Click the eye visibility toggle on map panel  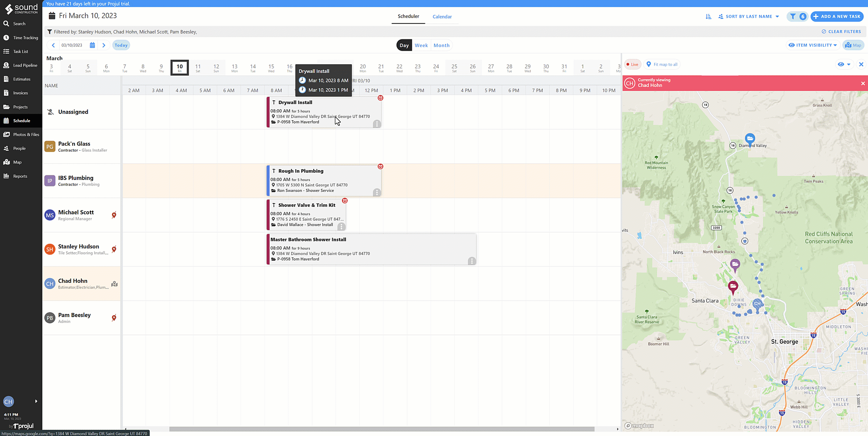point(841,64)
